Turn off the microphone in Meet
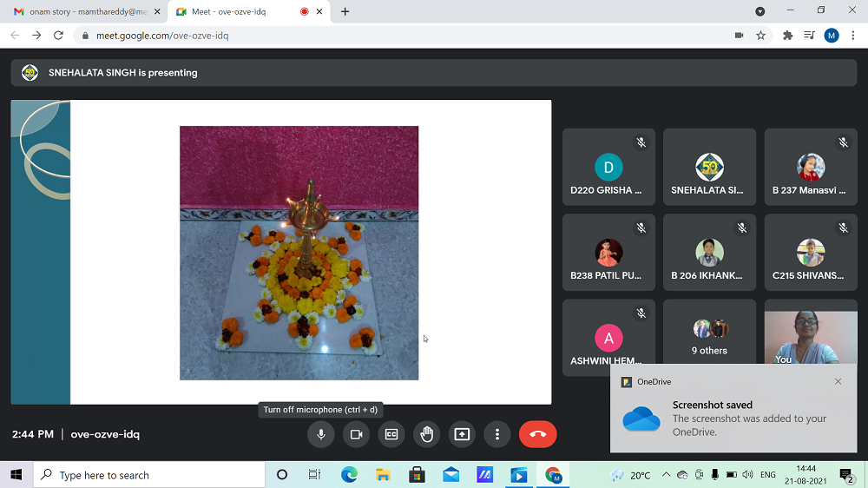868x488 pixels. (321, 434)
